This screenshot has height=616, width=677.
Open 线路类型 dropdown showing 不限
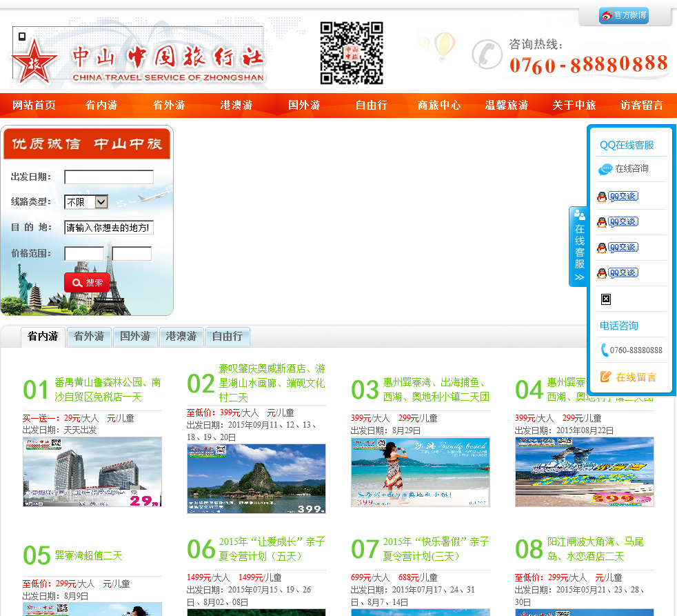tap(86, 201)
